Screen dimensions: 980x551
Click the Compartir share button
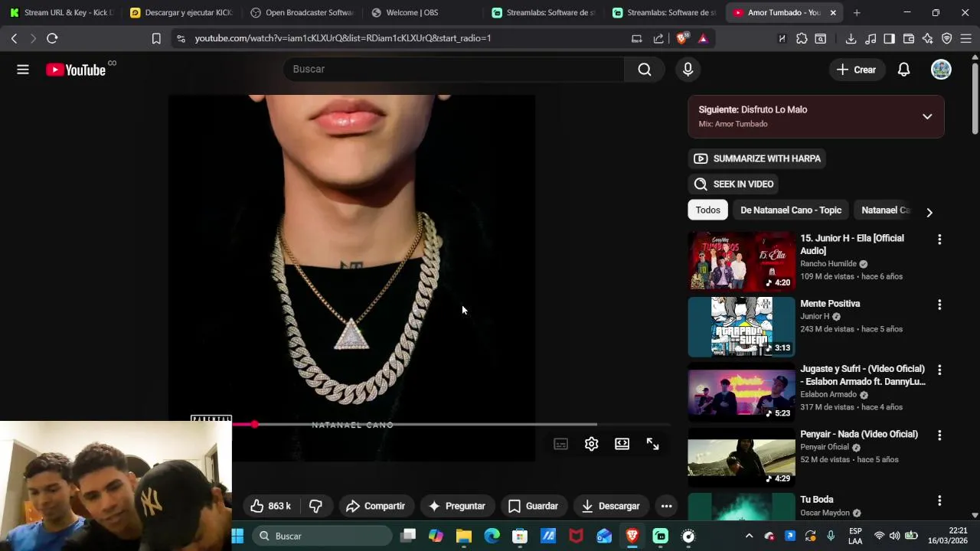(x=375, y=506)
